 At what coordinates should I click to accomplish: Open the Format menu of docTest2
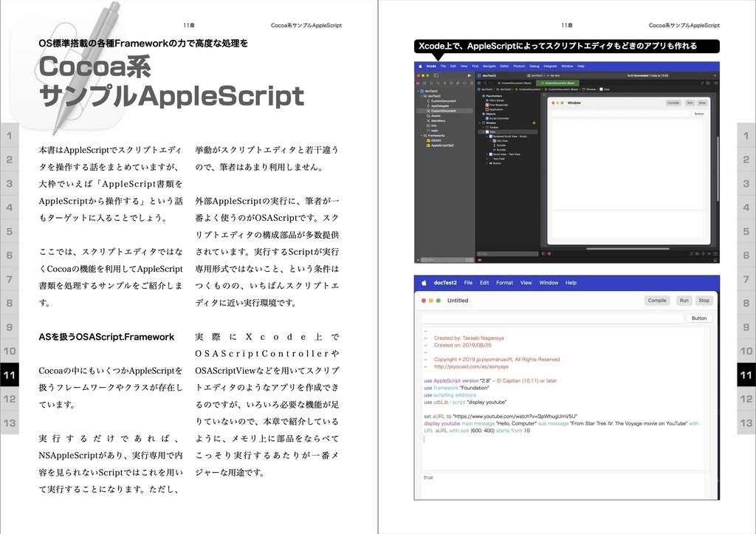pyautogui.click(x=504, y=283)
